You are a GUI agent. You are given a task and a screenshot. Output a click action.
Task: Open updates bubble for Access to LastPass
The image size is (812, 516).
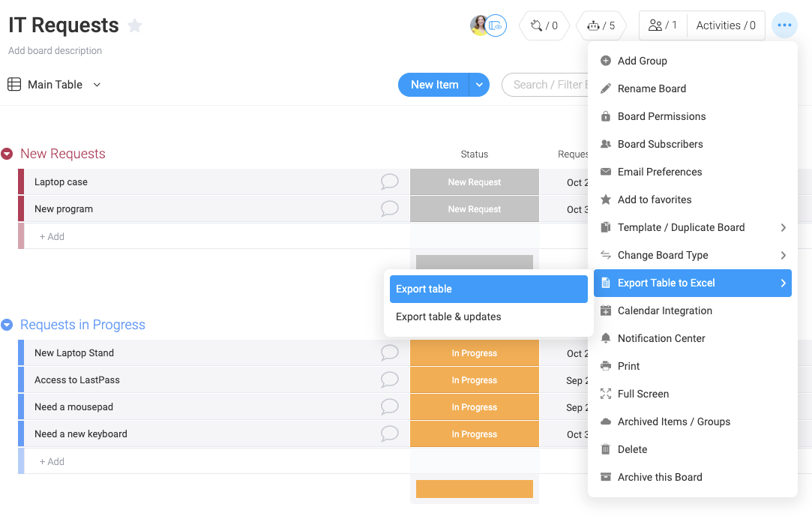tap(389, 379)
